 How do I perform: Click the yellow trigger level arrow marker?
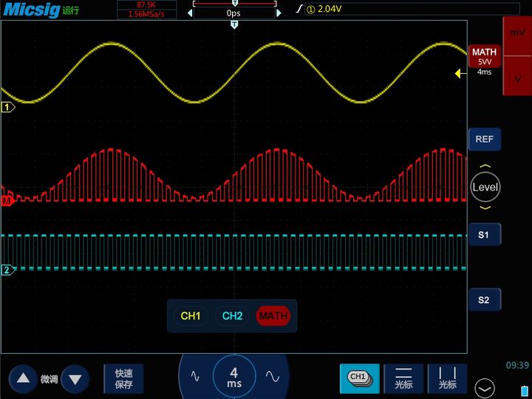459,73
